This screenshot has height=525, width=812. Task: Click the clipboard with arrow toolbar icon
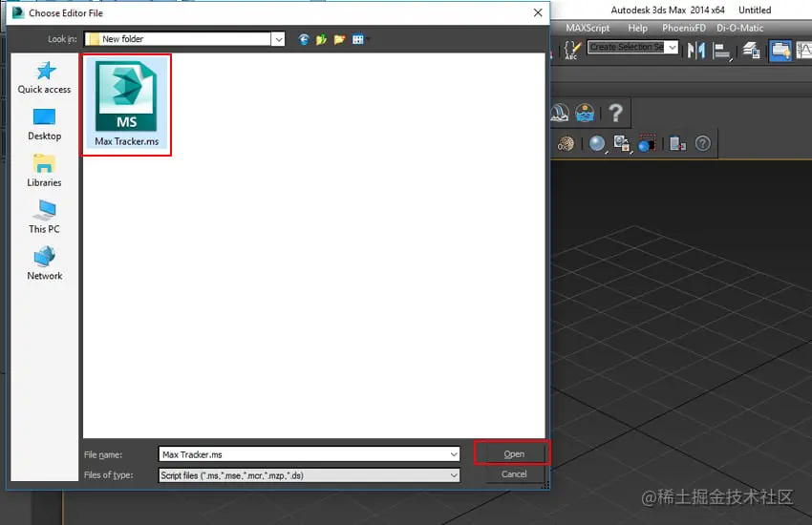(x=677, y=143)
